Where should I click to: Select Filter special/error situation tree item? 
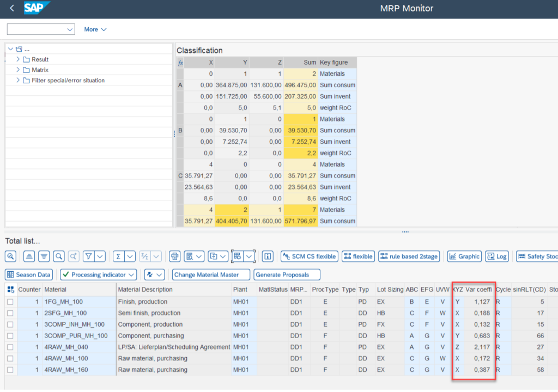[x=68, y=81]
